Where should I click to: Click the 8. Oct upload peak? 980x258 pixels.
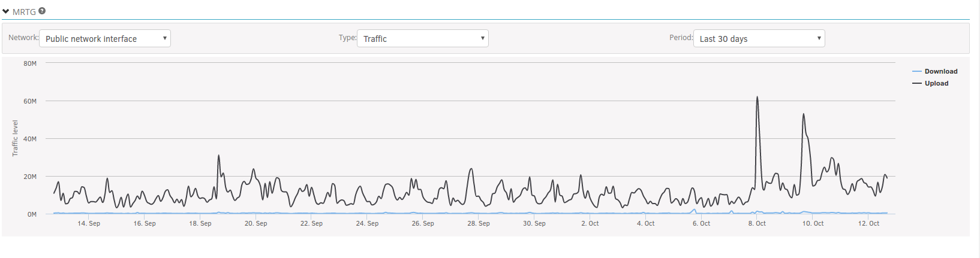pyautogui.click(x=757, y=97)
